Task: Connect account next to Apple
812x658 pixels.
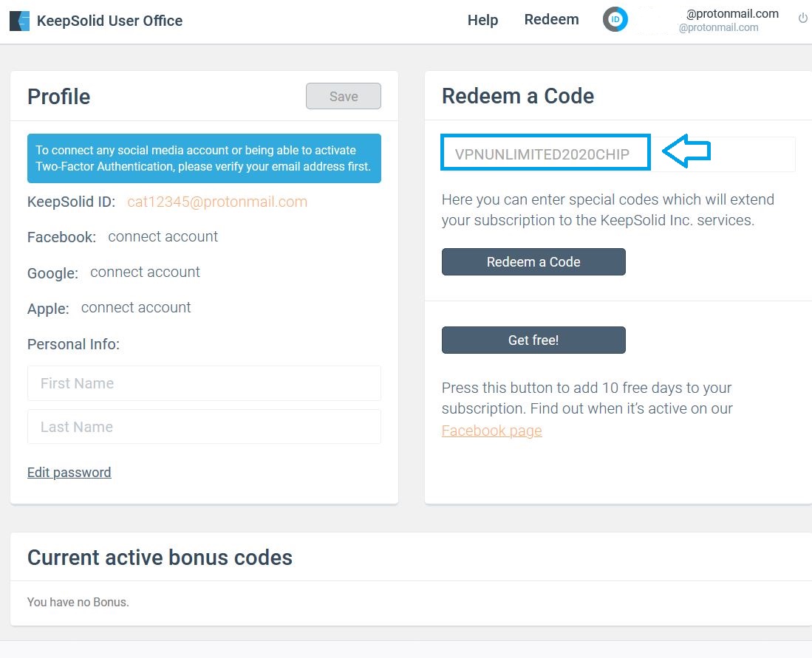Action: [136, 308]
